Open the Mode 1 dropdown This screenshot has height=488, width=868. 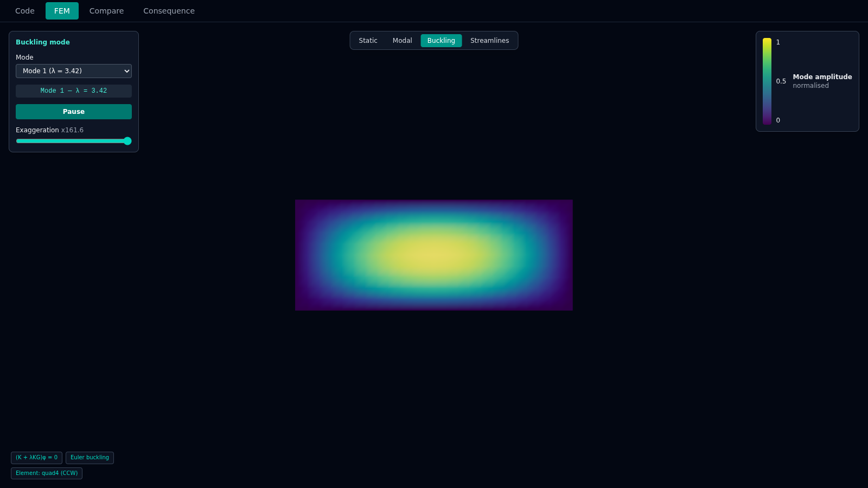(74, 71)
